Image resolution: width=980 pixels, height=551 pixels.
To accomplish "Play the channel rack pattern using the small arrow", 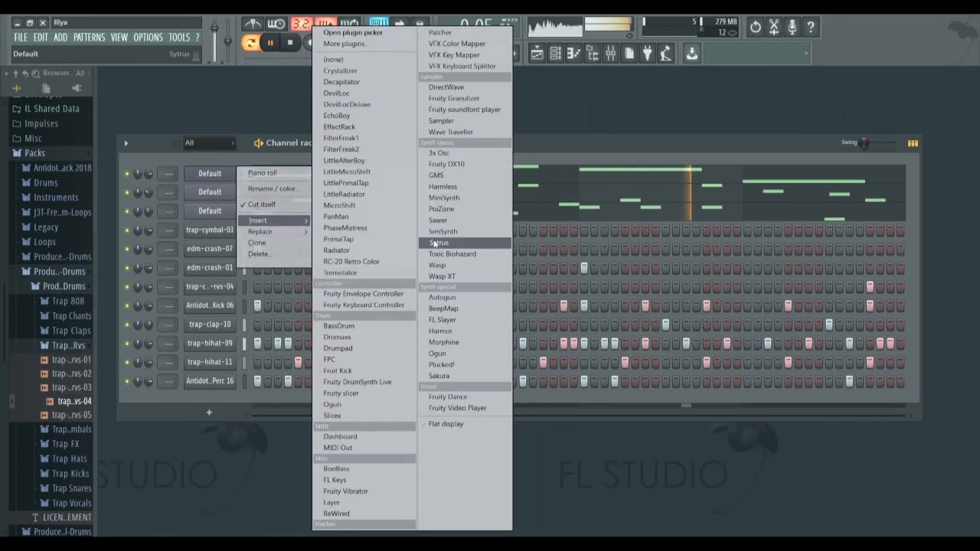I will [x=126, y=143].
